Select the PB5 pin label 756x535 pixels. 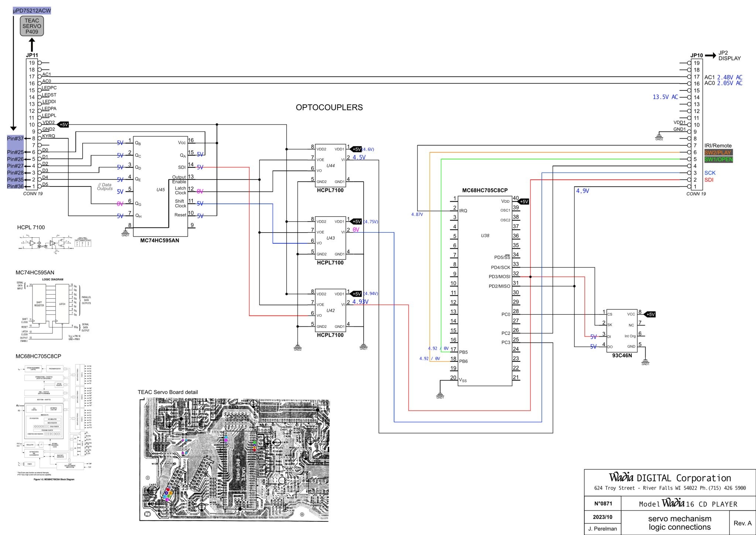[x=463, y=352]
